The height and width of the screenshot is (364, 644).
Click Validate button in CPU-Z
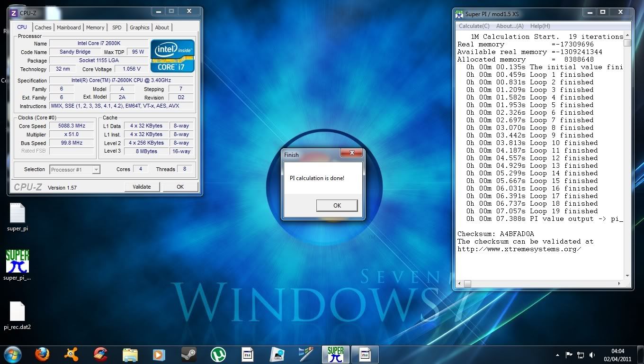pyautogui.click(x=142, y=187)
